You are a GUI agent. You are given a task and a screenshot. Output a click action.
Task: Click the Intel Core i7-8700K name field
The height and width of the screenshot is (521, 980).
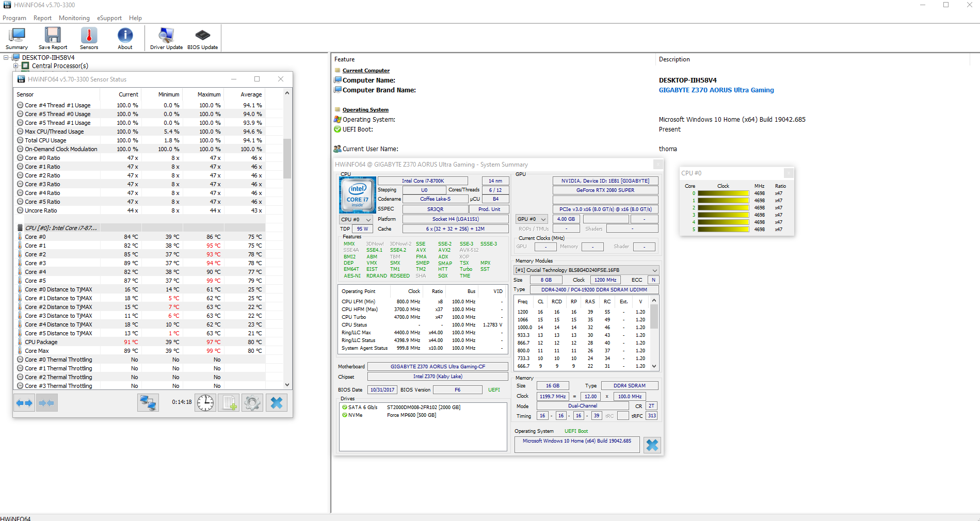tap(423, 181)
